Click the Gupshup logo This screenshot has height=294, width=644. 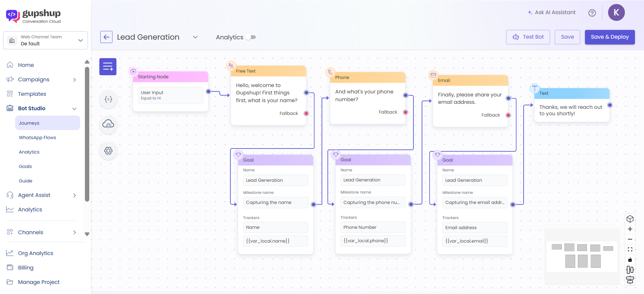tap(33, 16)
